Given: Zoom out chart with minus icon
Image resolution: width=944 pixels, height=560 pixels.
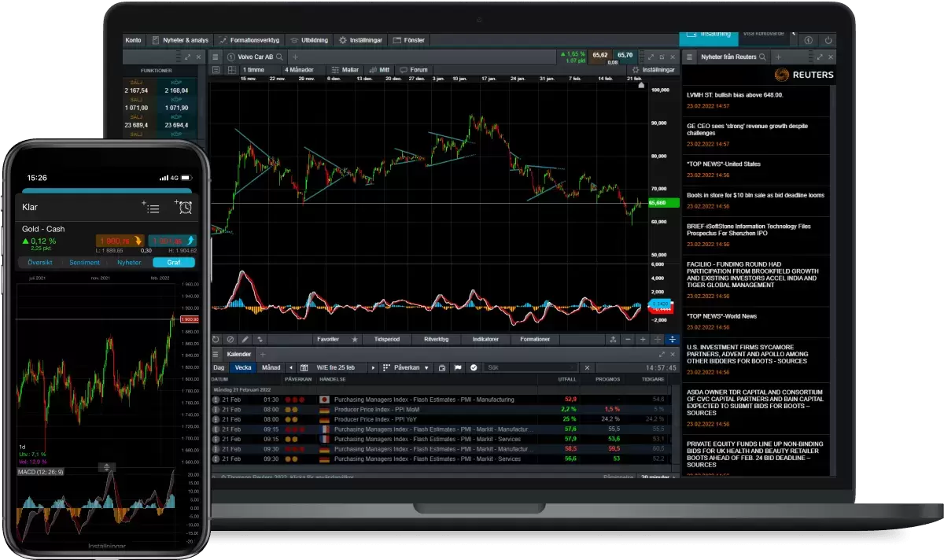Looking at the screenshot, I should tap(628, 339).
